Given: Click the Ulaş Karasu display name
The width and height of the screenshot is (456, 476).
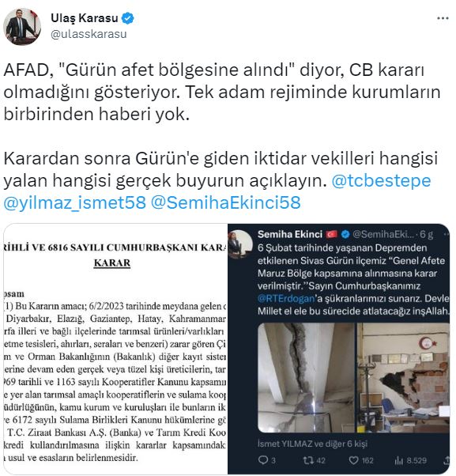Looking at the screenshot, I should coord(85,18).
